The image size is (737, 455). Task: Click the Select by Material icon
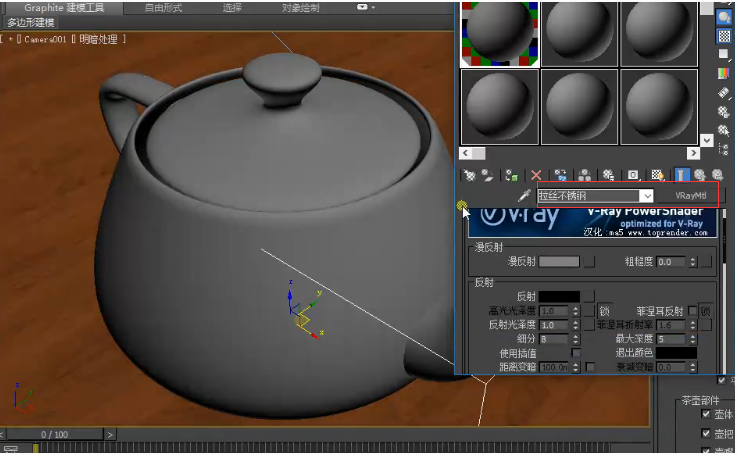(724, 130)
